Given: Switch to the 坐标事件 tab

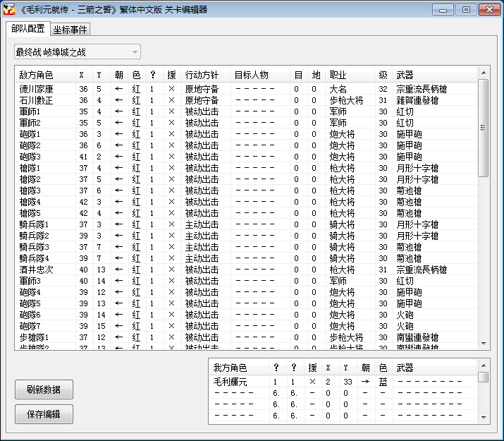Looking at the screenshot, I should (x=70, y=30).
